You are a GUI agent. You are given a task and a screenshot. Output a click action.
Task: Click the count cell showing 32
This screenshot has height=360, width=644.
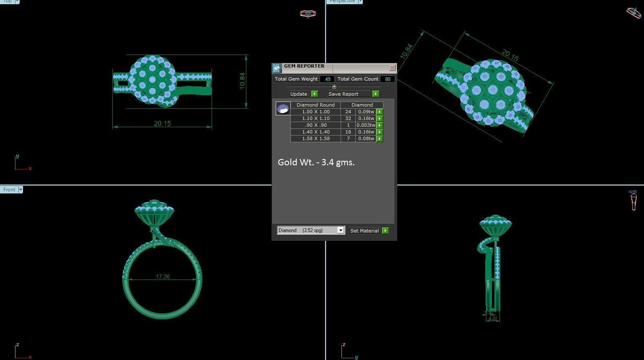click(348, 119)
